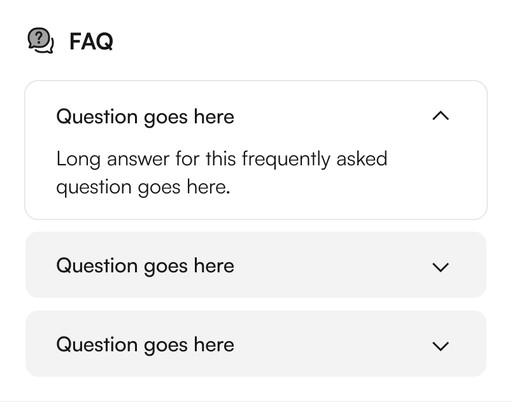Click the small secondary bubble of the FAQ icon
512x402 pixels.
coord(48,49)
